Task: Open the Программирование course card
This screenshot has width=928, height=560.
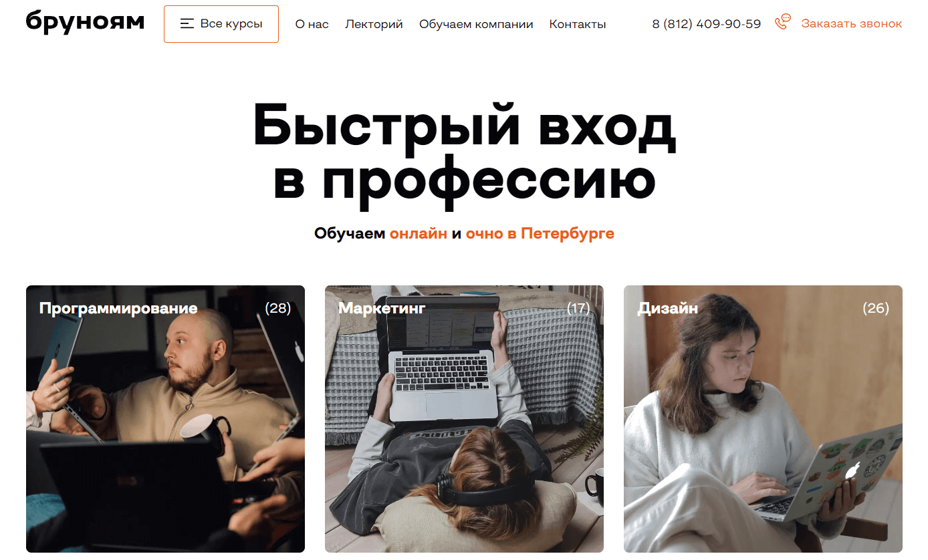Action: 165,419
